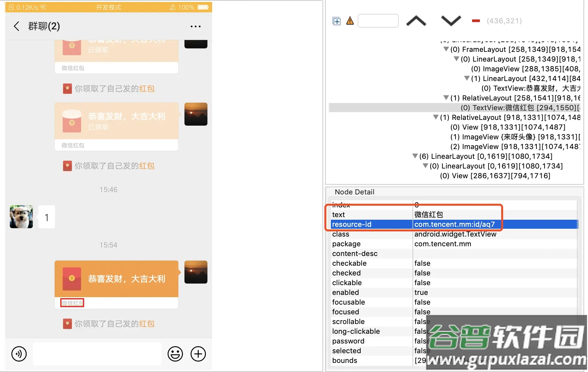Tap the chat message text input box
The height and width of the screenshot is (372, 588).
coord(97,354)
